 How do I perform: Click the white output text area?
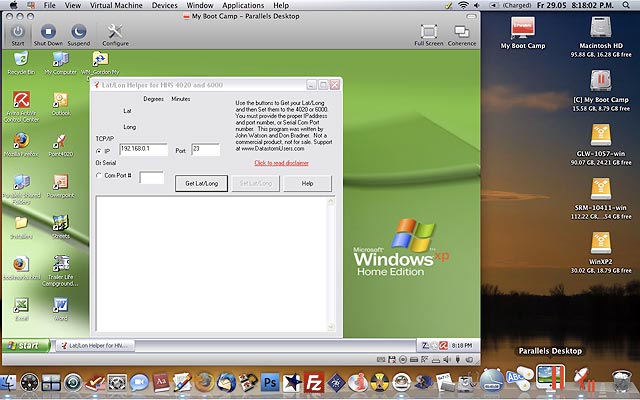tap(211, 264)
